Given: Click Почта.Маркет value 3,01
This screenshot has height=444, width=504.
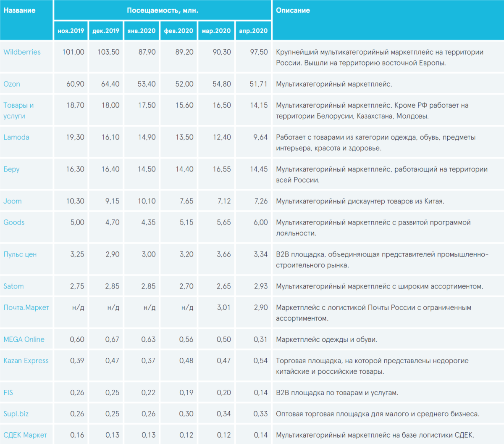Looking at the screenshot, I should pyautogui.click(x=224, y=307).
